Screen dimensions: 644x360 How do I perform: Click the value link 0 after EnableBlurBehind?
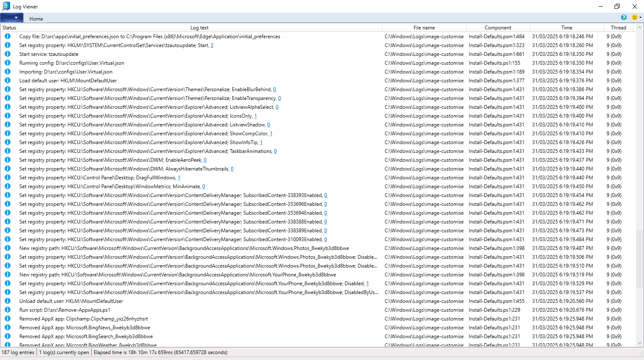[x=274, y=89]
